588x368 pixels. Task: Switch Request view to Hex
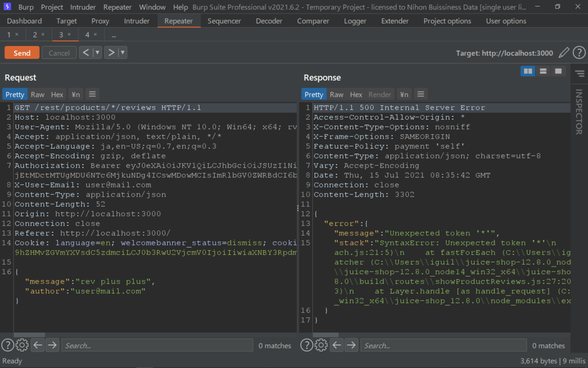pyautogui.click(x=57, y=94)
